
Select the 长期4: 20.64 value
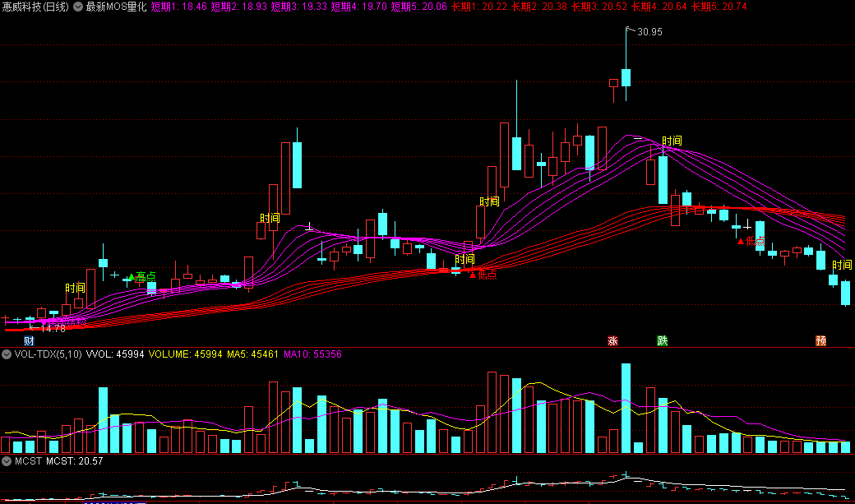click(x=659, y=7)
